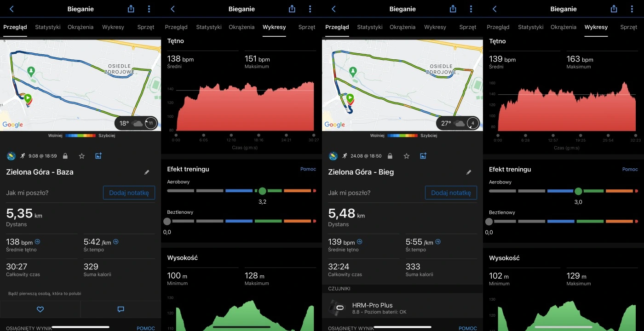
Task: Tap the add photo icon next to activity date
Action: click(98, 156)
